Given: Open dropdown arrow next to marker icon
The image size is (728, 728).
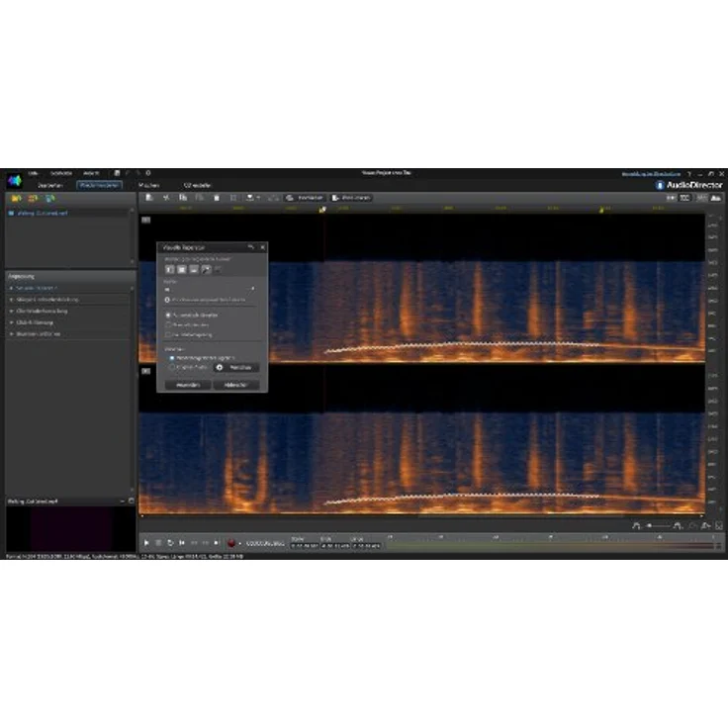Looking at the screenshot, I should tap(258, 198).
